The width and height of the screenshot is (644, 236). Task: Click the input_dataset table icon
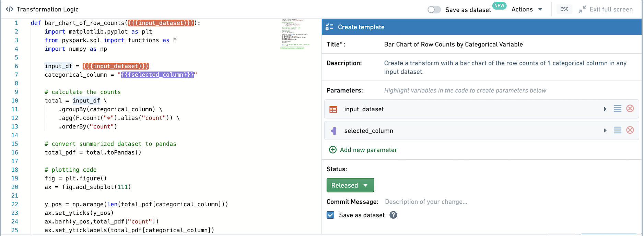pos(333,109)
